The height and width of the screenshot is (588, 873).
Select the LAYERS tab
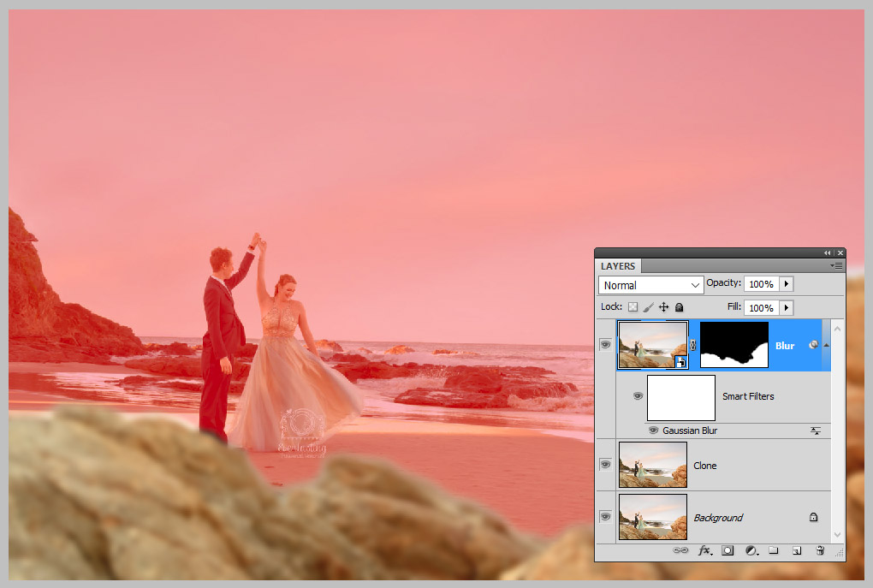(618, 266)
